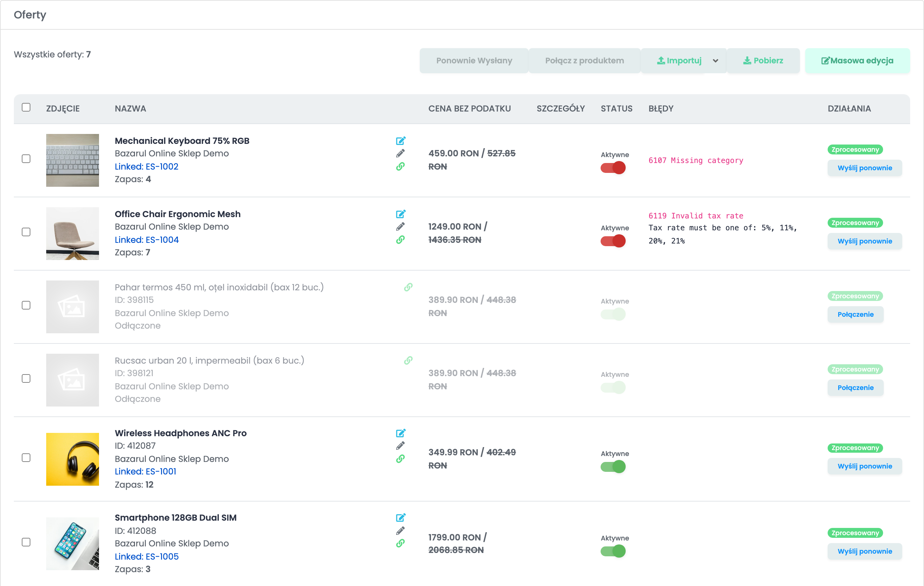
Task: Check the box for Office Chair row
Action: [26, 232]
